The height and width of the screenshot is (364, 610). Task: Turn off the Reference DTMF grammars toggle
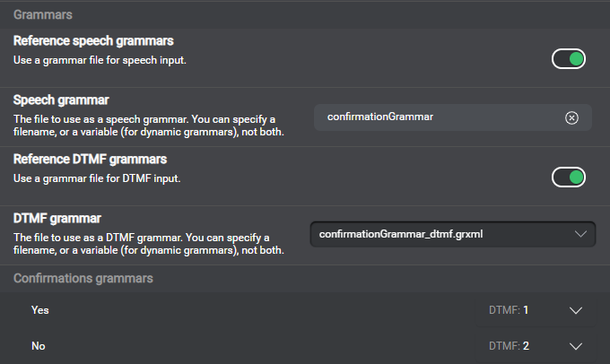point(568,177)
